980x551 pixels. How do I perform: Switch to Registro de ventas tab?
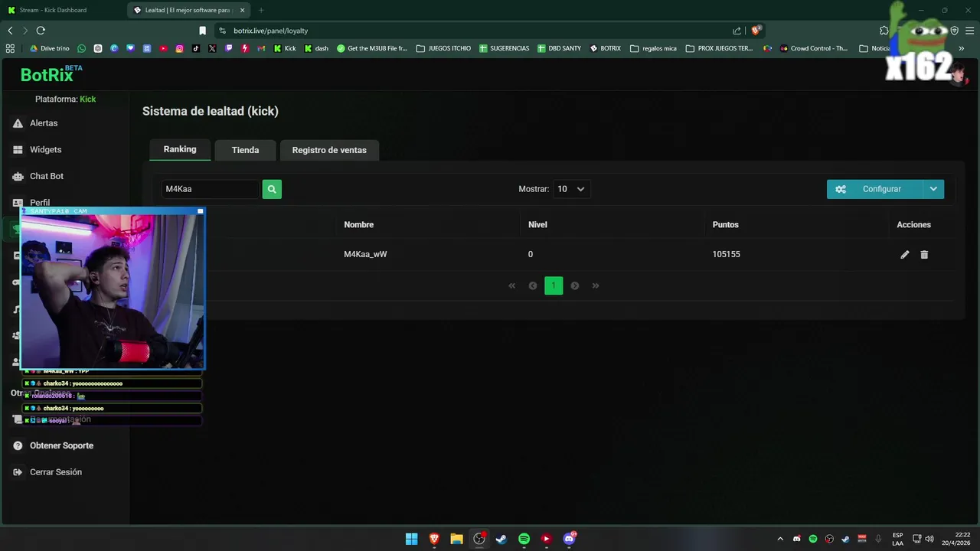click(329, 150)
